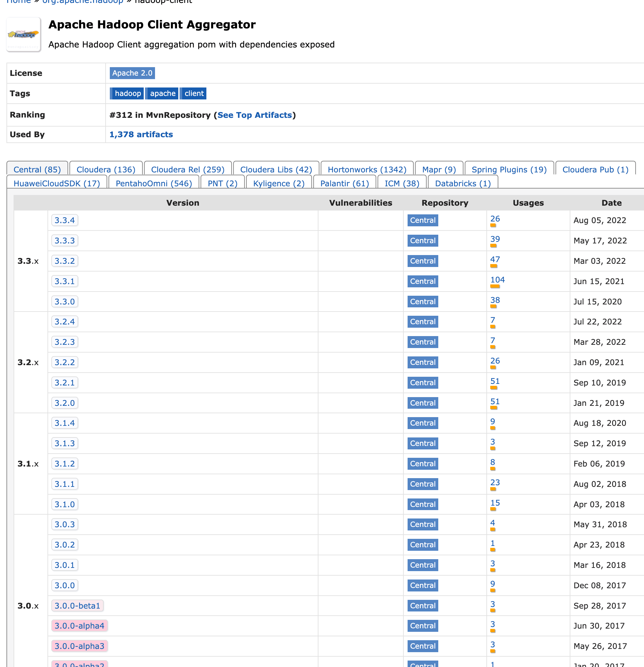The width and height of the screenshot is (644, 667).
Task: Click the Central badge for 3.0.0
Action: click(x=423, y=585)
